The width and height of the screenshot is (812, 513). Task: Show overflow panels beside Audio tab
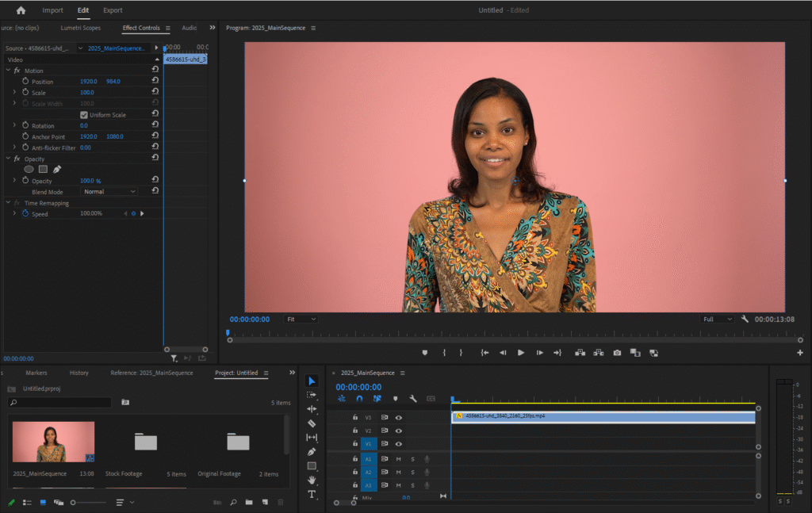[213, 28]
